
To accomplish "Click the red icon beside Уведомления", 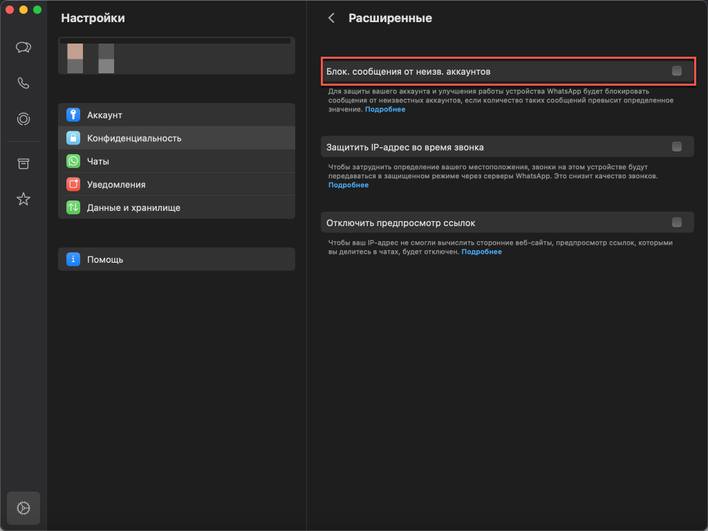I will click(x=73, y=184).
